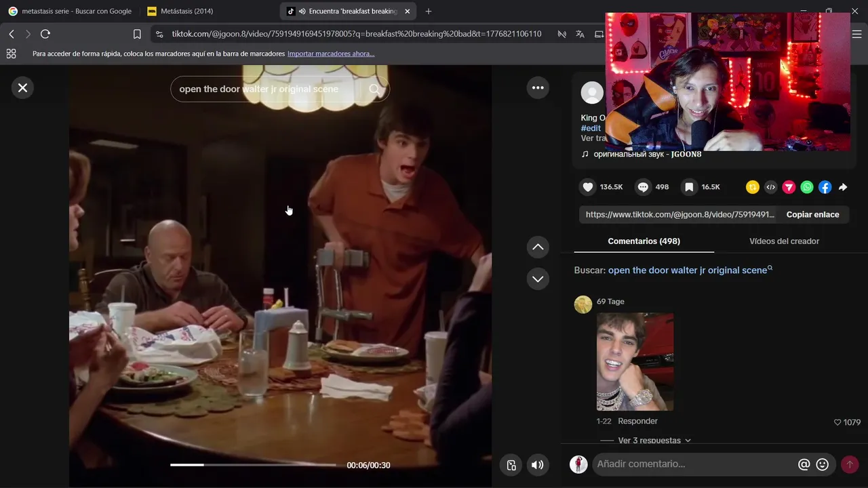Share the video to WhatsApp
Screen dimensions: 868x488
[807, 187]
